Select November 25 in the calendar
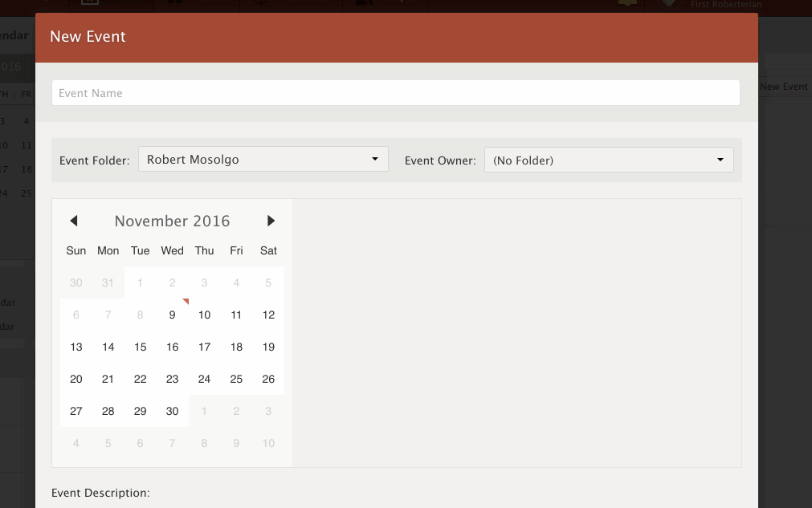This screenshot has width=812, height=508. 236,379
